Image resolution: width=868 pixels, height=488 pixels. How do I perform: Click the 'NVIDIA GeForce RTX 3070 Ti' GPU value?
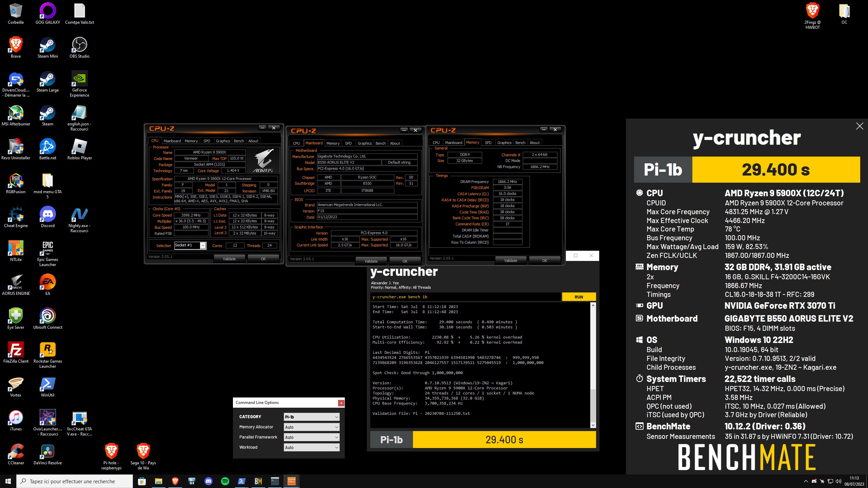coord(780,306)
